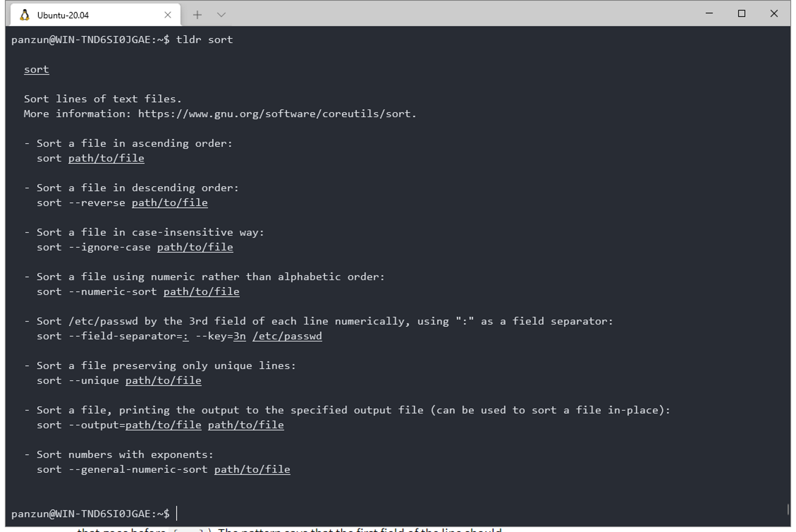Close the Ubuntu-20.04 tab
Viewport: 796px width, 532px height.
click(x=168, y=15)
